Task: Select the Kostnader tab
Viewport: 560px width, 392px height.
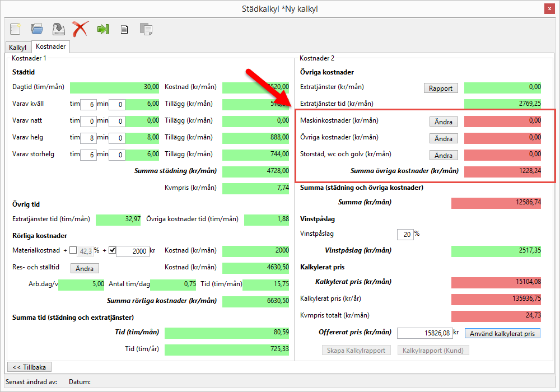Action: [x=51, y=47]
